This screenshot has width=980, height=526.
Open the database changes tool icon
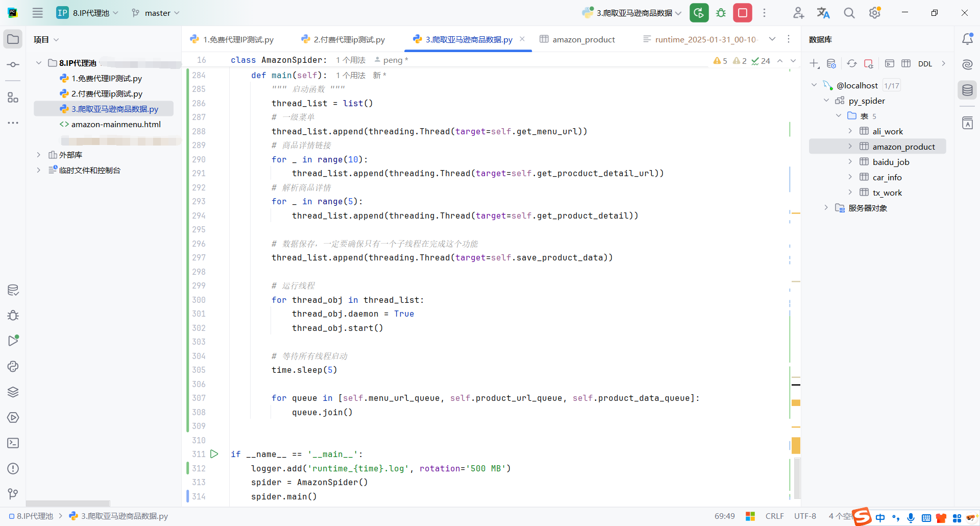coord(13,290)
